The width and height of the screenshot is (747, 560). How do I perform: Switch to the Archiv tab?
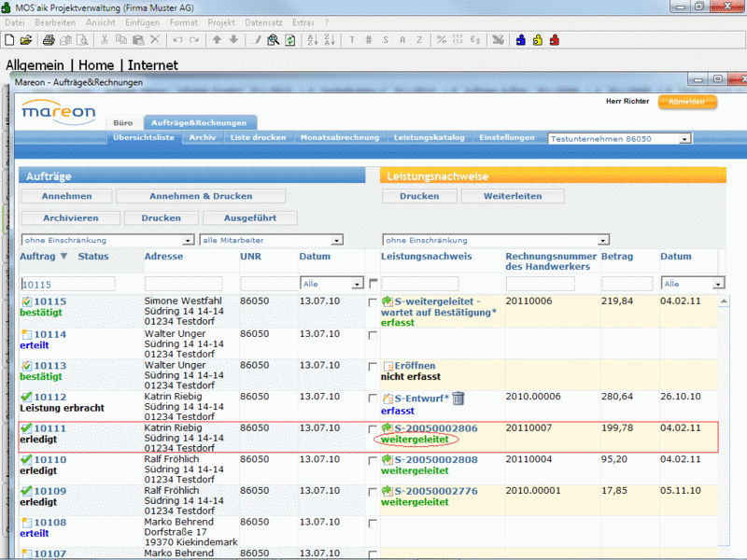(203, 137)
